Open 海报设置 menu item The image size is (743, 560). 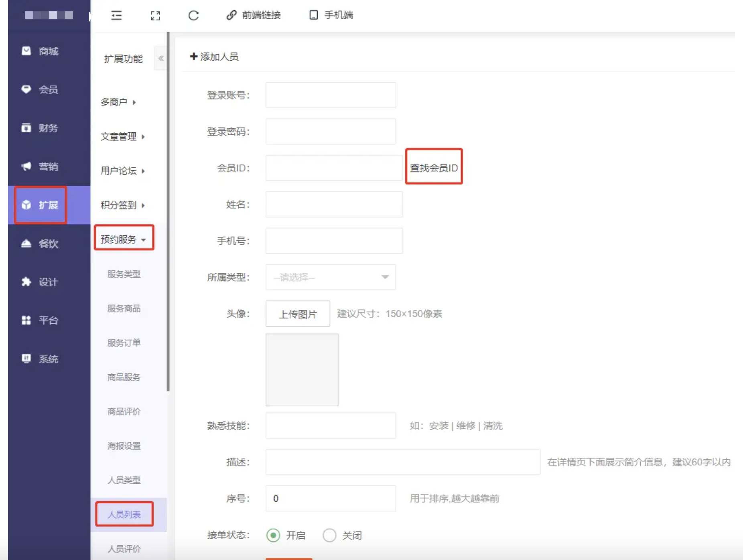pyautogui.click(x=124, y=446)
